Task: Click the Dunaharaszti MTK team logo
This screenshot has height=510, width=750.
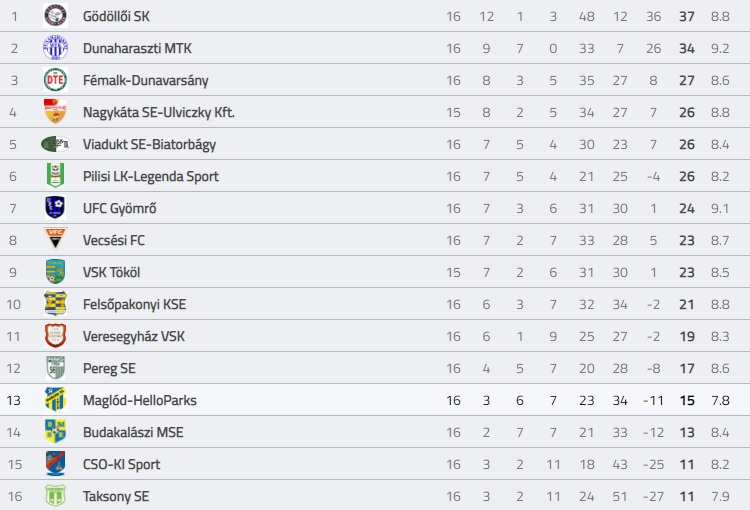Action: pyautogui.click(x=55, y=48)
